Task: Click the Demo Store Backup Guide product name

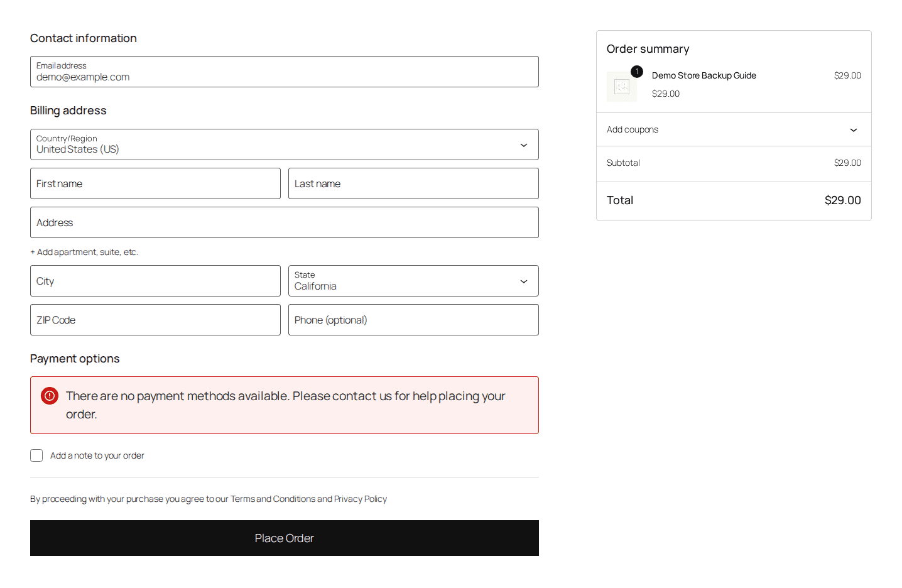Action: pos(704,75)
